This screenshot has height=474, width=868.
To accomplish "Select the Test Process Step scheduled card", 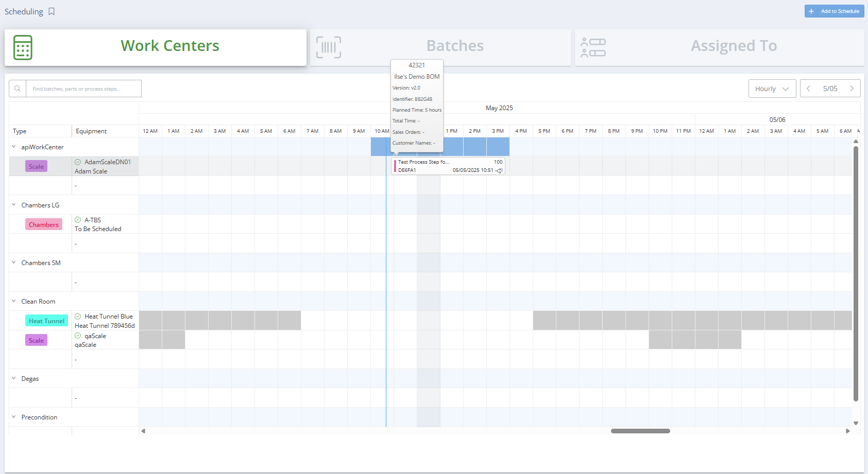I will point(448,166).
